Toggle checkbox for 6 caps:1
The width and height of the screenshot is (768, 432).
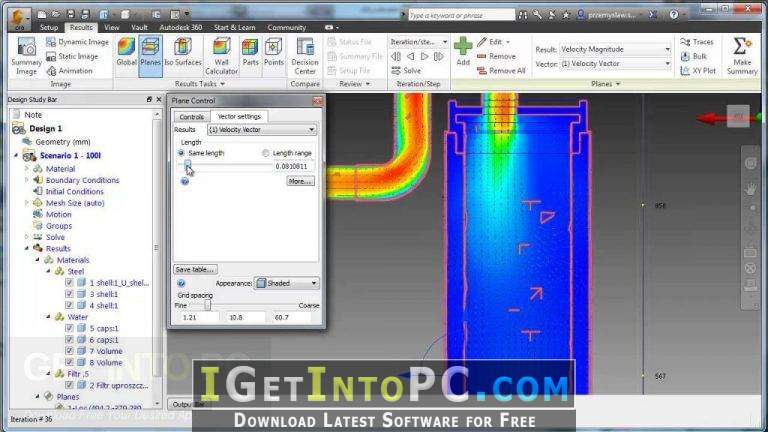pos(69,339)
